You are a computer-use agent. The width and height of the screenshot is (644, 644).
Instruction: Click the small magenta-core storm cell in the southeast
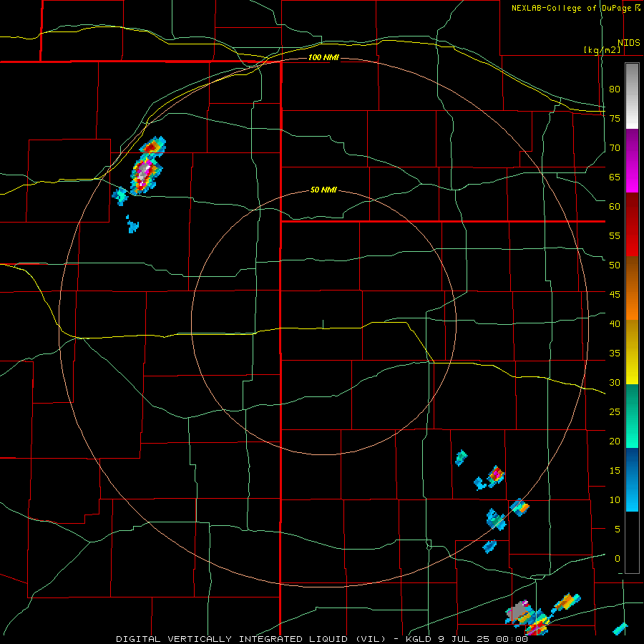(496, 475)
